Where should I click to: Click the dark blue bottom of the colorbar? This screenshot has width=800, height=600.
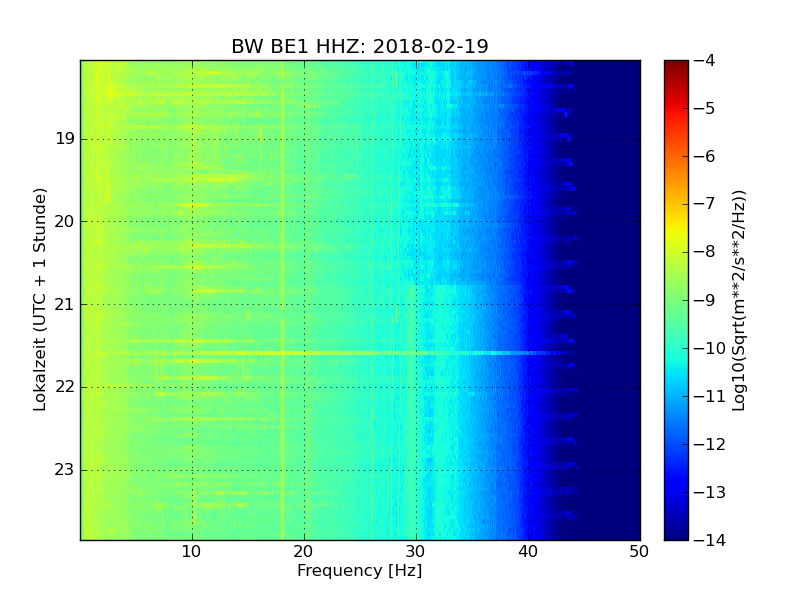pos(676,531)
